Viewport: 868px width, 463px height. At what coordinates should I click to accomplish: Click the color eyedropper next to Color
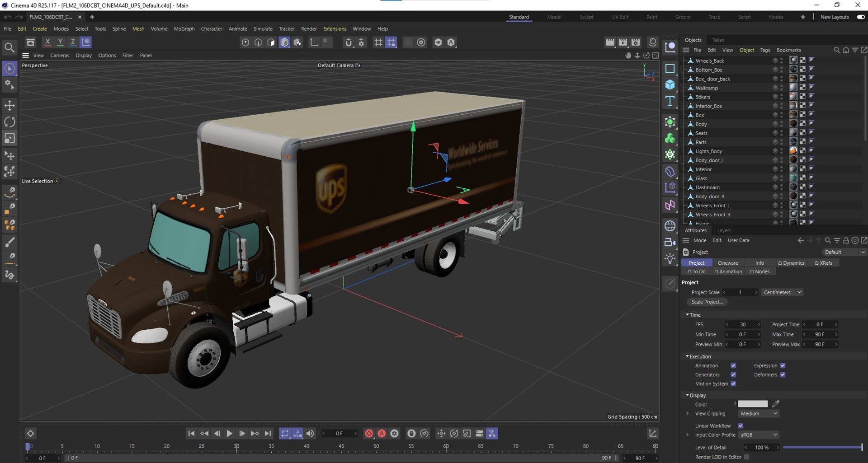[x=776, y=404]
